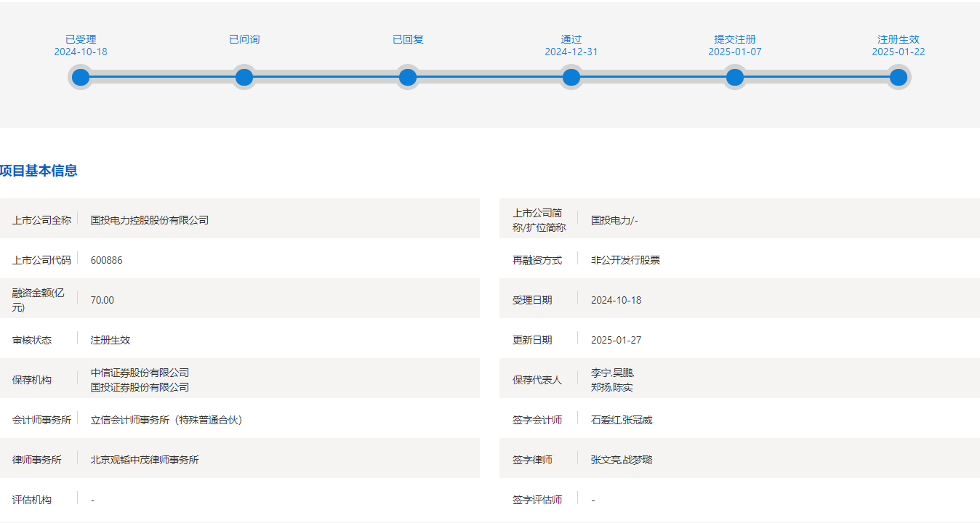Select company name 国投电力控股股份有限公司
Viewport: 980px width, 523px height.
(x=149, y=220)
